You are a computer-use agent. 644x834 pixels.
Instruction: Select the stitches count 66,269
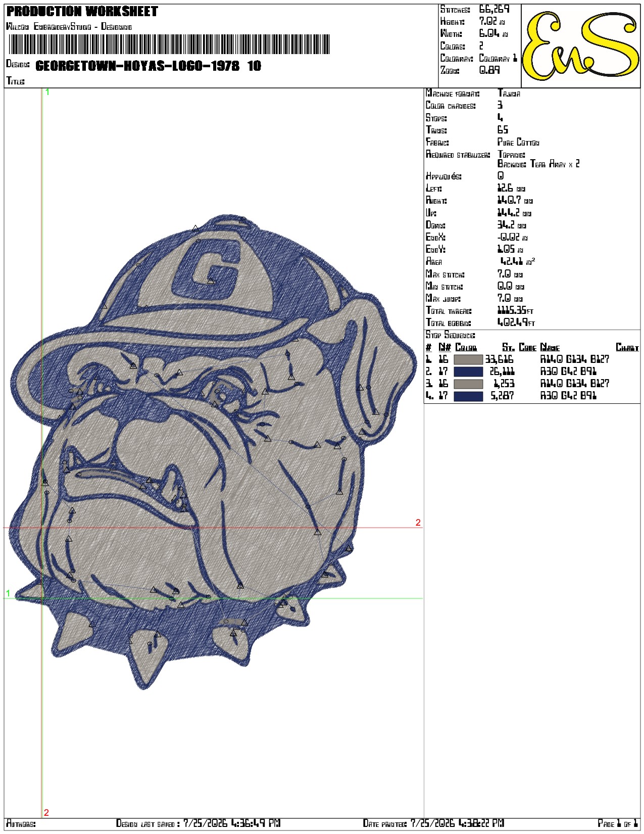[494, 9]
